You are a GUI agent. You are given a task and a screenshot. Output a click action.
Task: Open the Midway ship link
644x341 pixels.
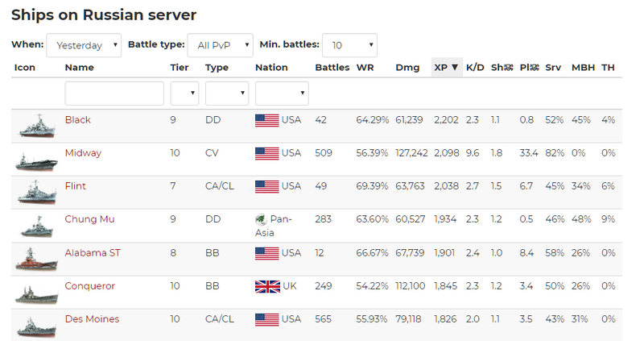tap(83, 153)
